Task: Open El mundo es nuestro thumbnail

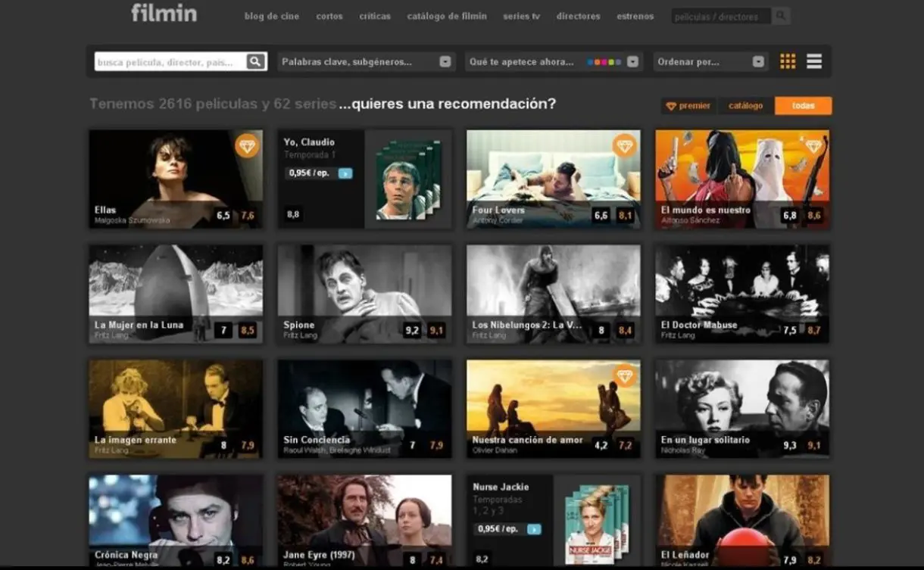Action: click(742, 179)
